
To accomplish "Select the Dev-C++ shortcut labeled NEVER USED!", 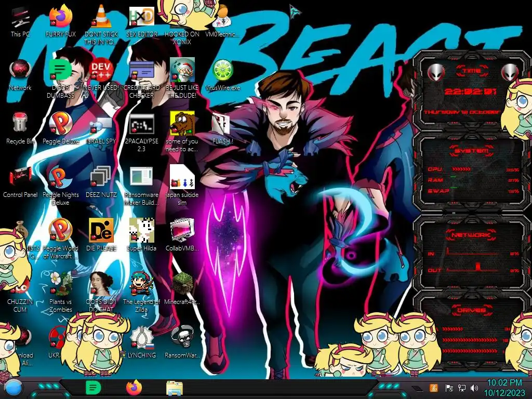I will tap(101, 75).
